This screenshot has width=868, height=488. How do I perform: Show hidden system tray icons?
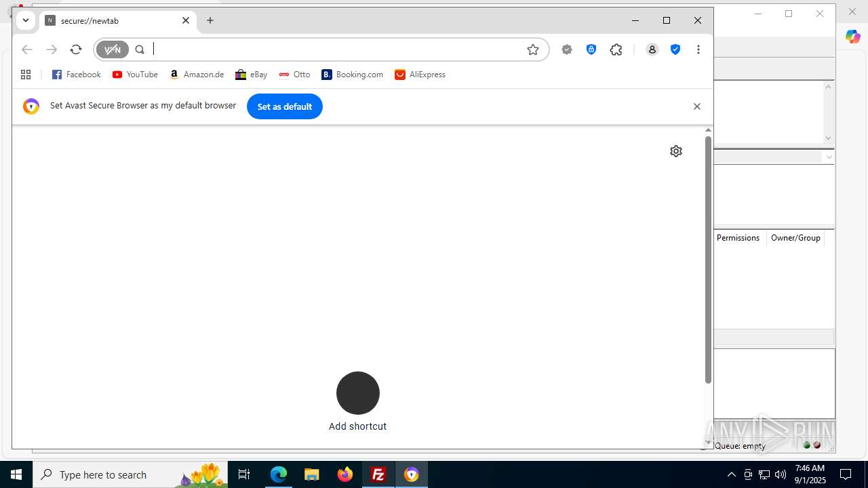(731, 474)
